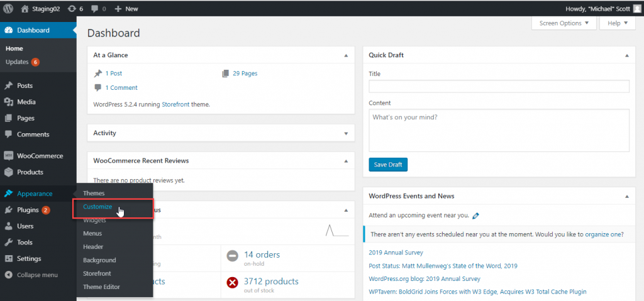The height and width of the screenshot is (301, 644).
Task: Click the comment icon beside 1 Comment
Action: click(97, 87)
